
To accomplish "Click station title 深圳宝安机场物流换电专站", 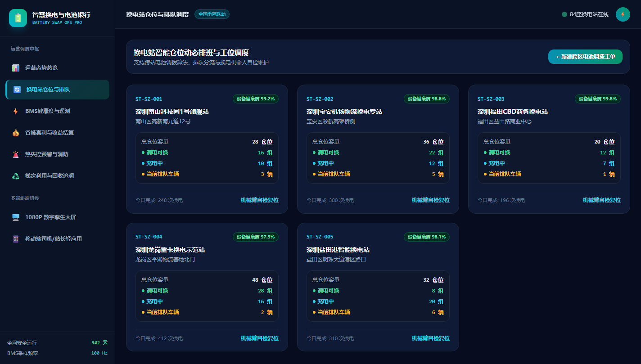I will pos(344,112).
